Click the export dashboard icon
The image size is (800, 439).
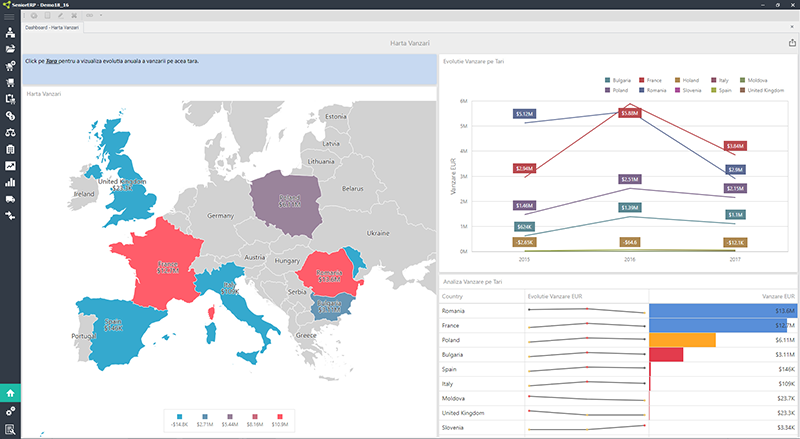pos(792,43)
